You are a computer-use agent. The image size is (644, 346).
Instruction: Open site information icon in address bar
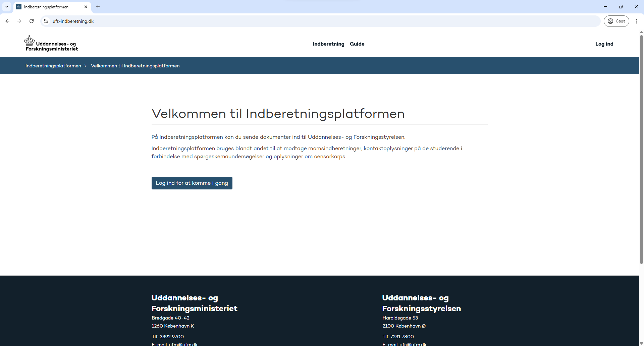(x=46, y=21)
